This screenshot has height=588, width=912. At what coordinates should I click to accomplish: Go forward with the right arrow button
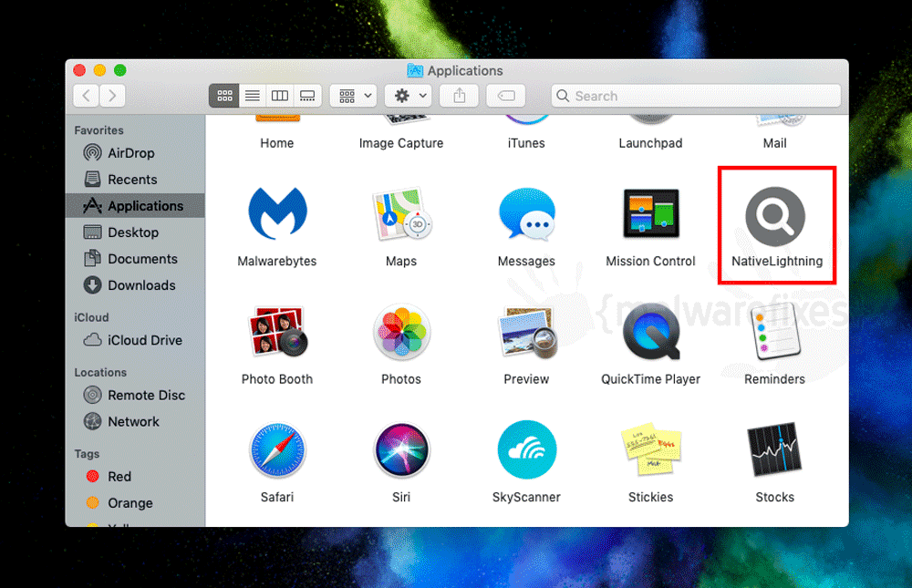pyautogui.click(x=112, y=96)
